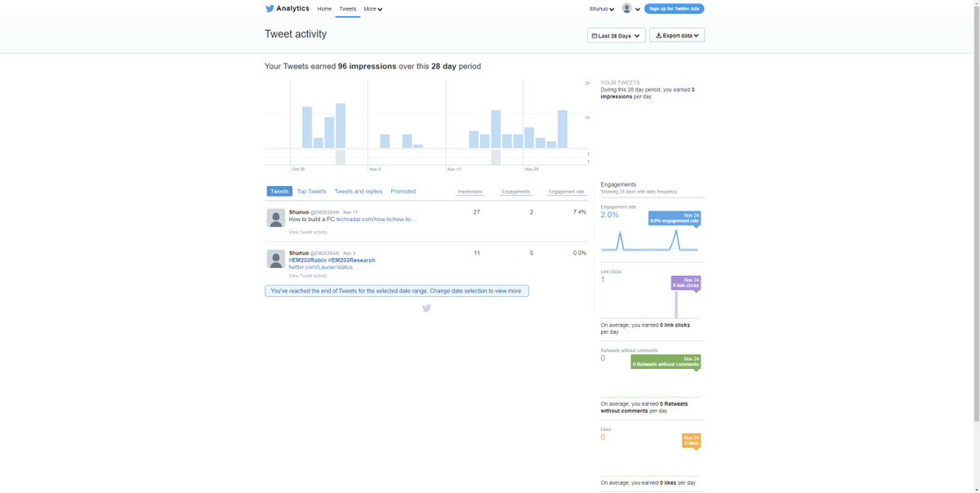Open the Home navigation item
The height and width of the screenshot is (493, 980).
324,9
